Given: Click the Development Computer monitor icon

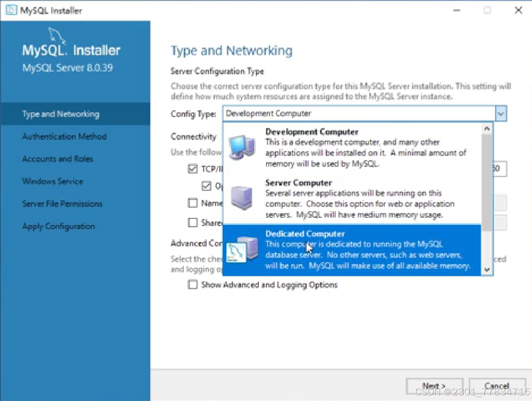Looking at the screenshot, I should click(x=241, y=147).
